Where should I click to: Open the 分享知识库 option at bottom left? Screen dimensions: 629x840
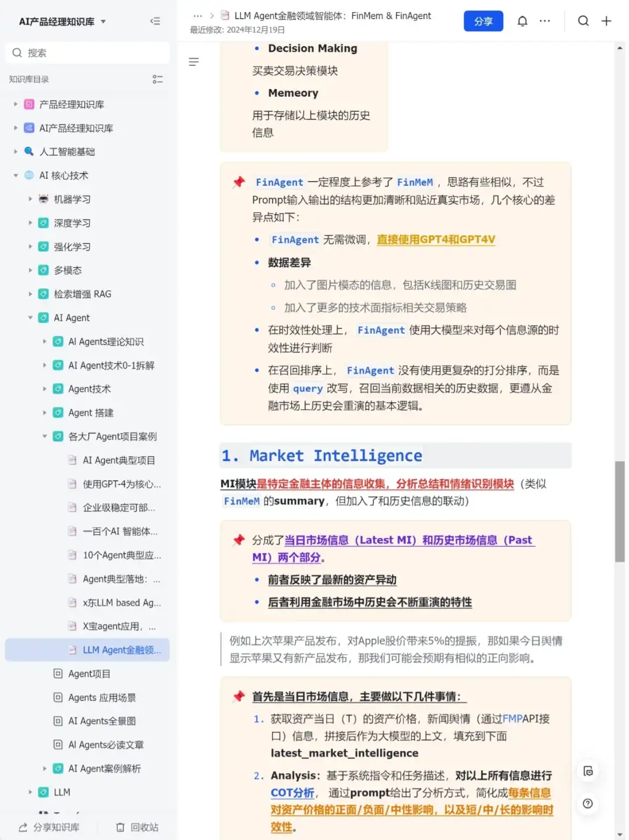tap(49, 827)
